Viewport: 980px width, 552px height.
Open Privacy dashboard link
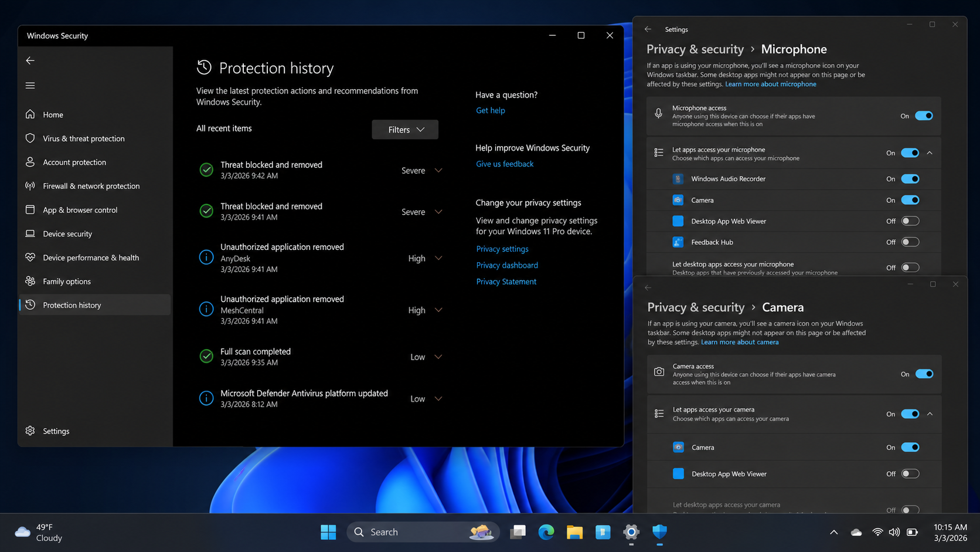coord(507,265)
